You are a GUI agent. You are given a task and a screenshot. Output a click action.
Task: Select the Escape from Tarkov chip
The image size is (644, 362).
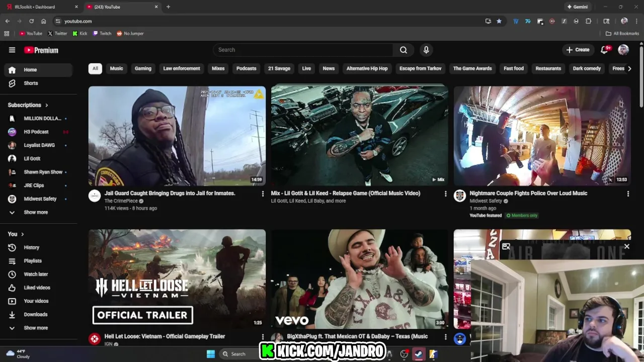pos(421,68)
